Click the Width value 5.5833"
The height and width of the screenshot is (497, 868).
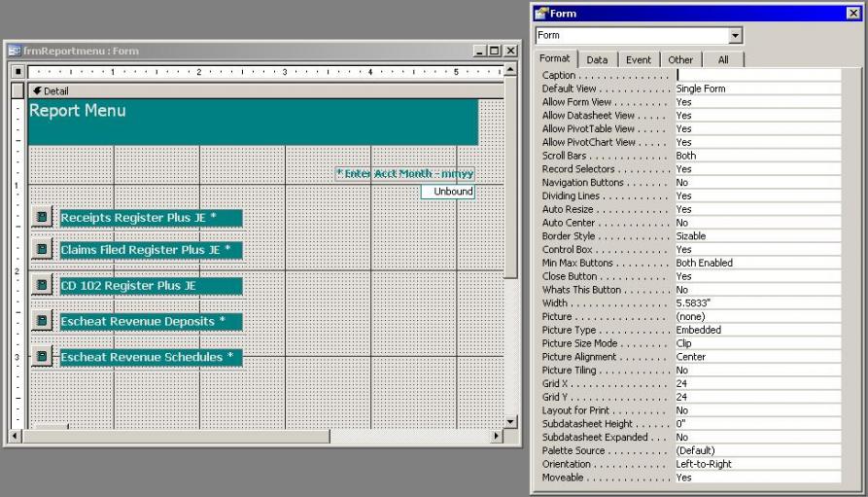pos(758,303)
